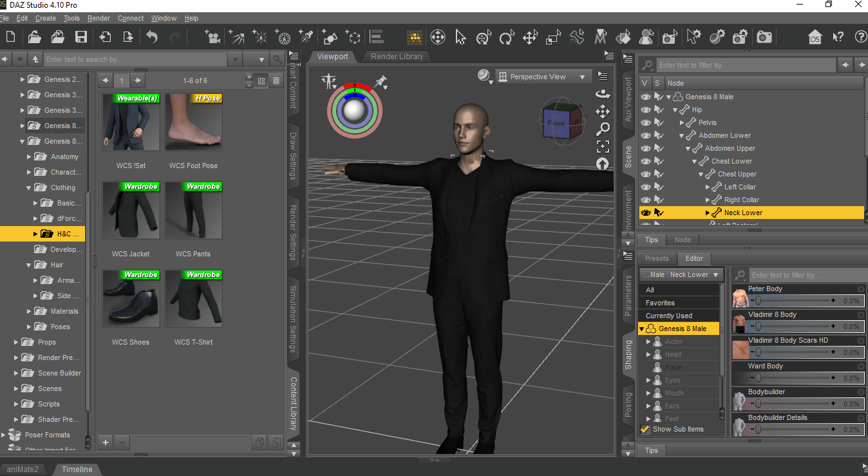Open the Node tab beside Tips
The image size is (868, 476).
point(683,240)
